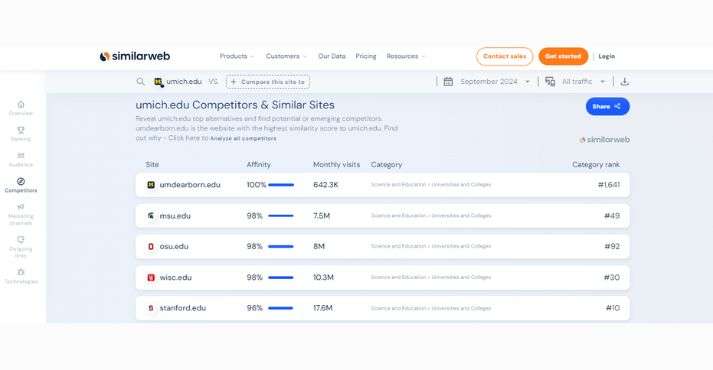The width and height of the screenshot is (713, 370).
Task: Click the 7.5M monthly visits value
Action: pyautogui.click(x=321, y=215)
